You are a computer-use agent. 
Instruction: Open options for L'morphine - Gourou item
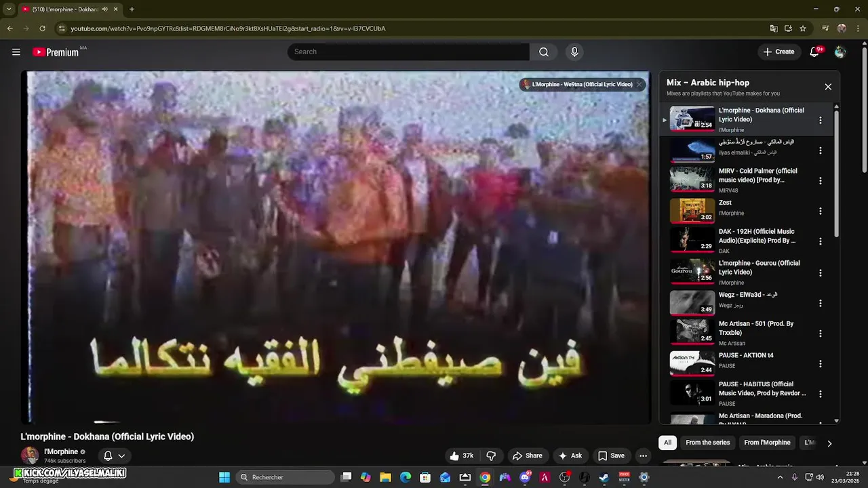(x=821, y=273)
